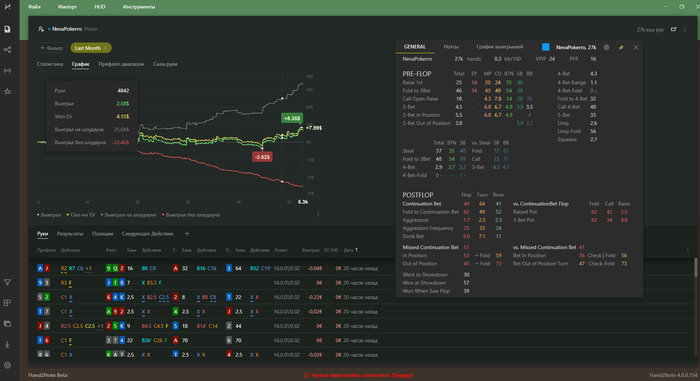Viewport: 700px width, 381px height.
Task: Open the Файл menu
Action: (x=34, y=7)
